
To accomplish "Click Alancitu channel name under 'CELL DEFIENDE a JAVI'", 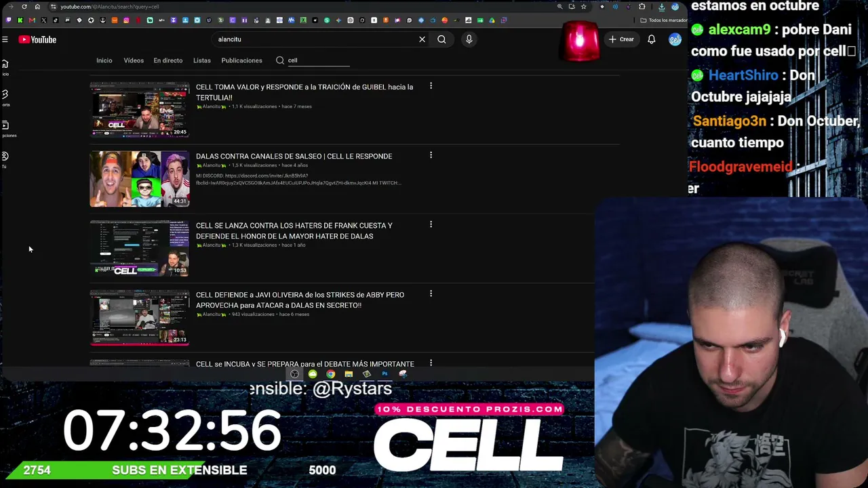I will point(212,314).
